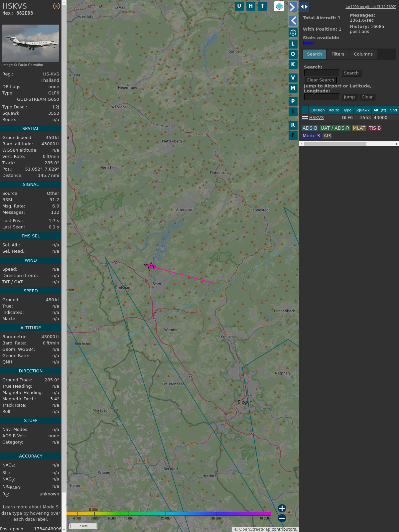Click the R map button

click(293, 125)
